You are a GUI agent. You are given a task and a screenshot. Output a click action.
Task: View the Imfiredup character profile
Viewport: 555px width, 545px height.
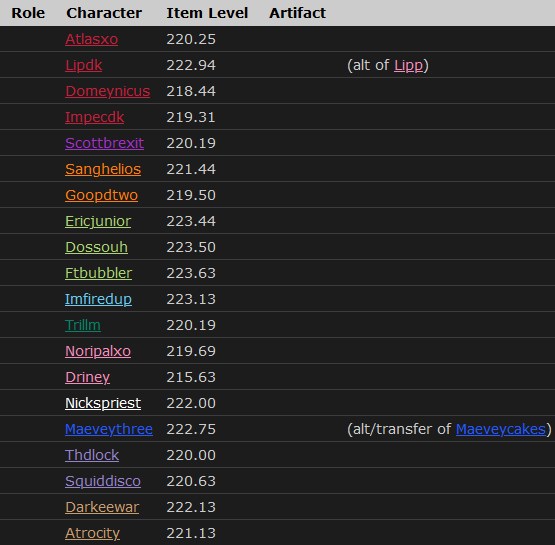coord(98,299)
